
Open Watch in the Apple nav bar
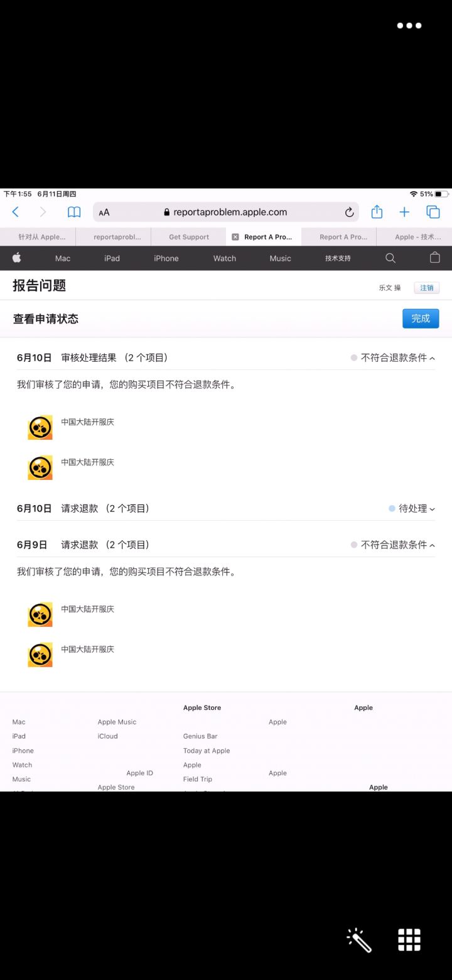(225, 258)
